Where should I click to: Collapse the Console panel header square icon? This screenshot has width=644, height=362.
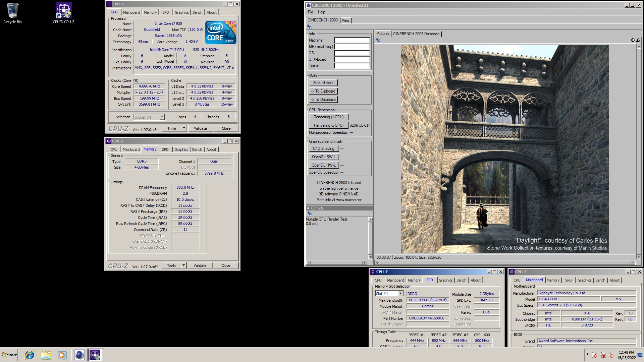tap(308, 208)
